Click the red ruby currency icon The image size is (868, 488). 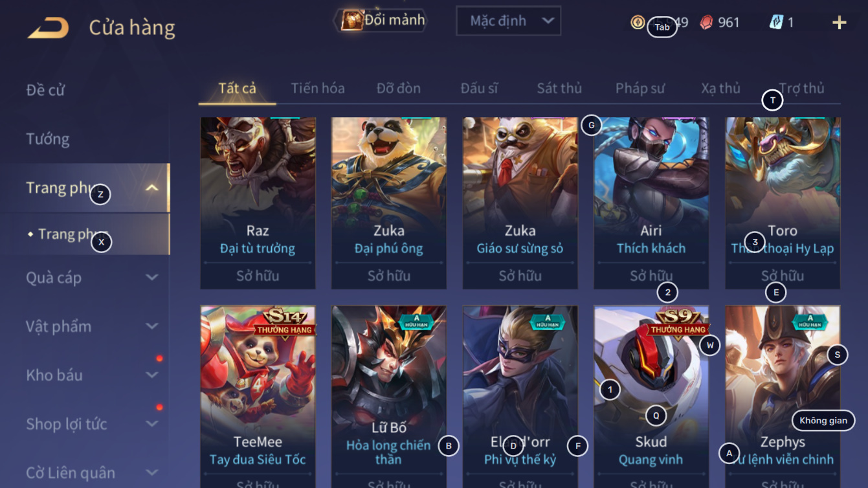click(x=707, y=23)
